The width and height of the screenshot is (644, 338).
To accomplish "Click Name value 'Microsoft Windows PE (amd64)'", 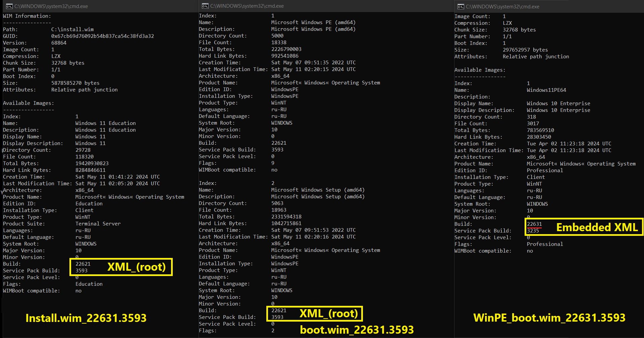I will click(313, 22).
